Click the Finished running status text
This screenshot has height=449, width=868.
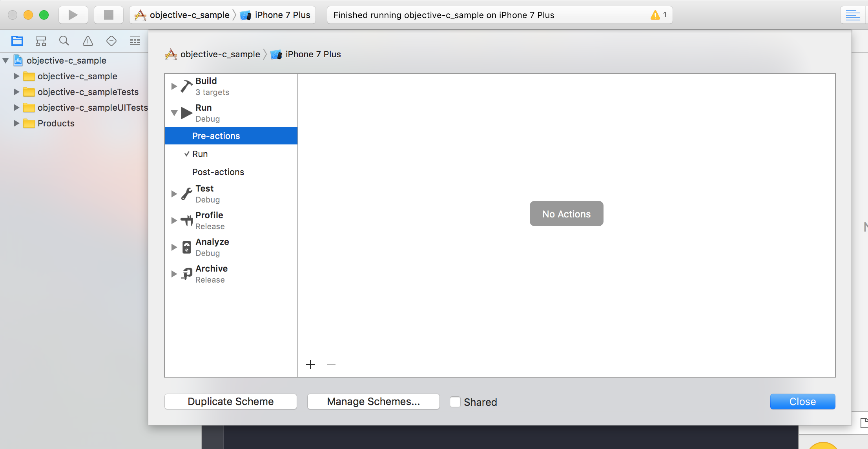coord(444,15)
